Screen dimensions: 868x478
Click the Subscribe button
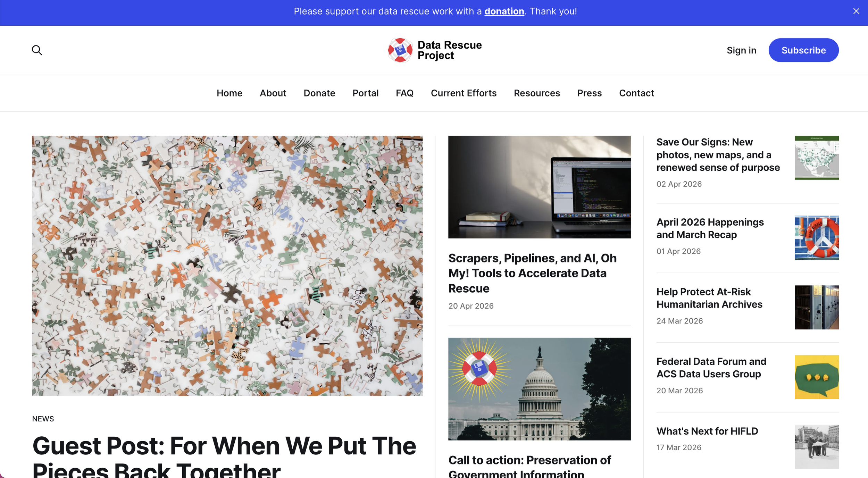click(x=803, y=50)
